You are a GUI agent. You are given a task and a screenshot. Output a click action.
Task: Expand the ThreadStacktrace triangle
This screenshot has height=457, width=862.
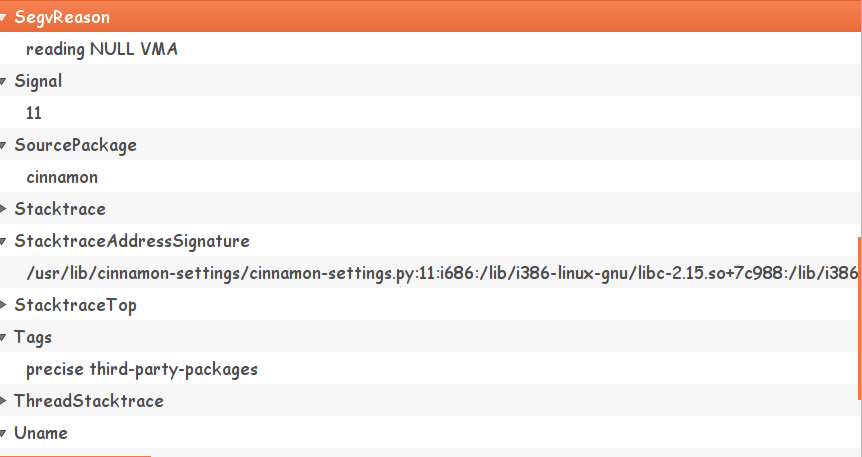click(4, 402)
